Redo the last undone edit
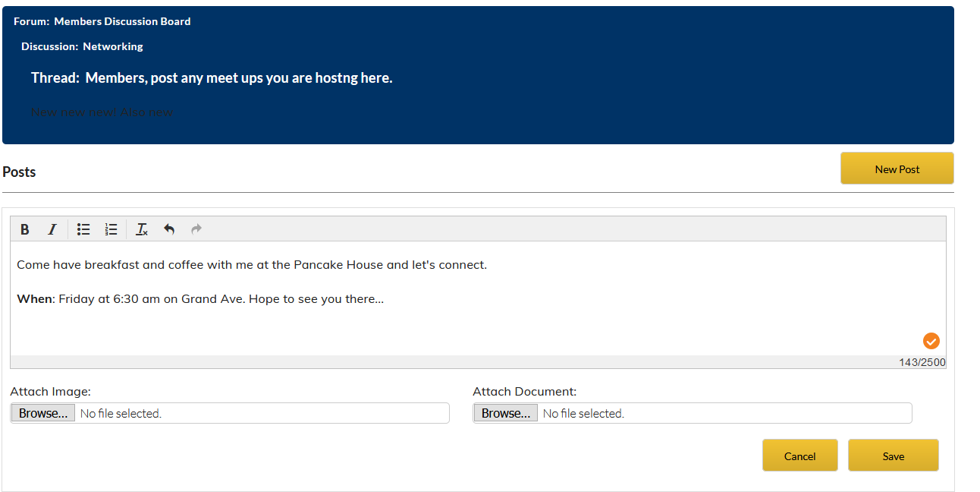 [196, 229]
